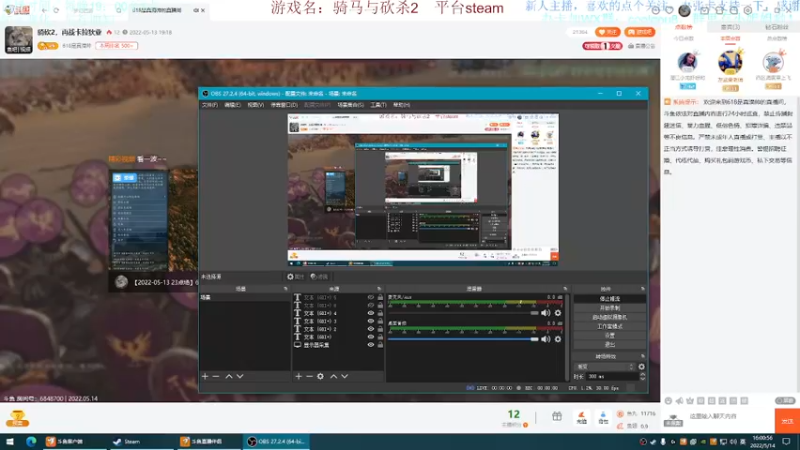The height and width of the screenshot is (450, 800).
Task: Move scene down with the scenes arrow
Action: 240,377
